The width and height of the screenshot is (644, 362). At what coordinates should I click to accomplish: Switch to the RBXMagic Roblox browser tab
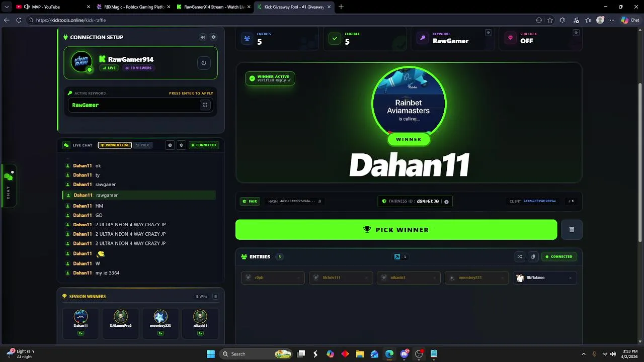point(133,7)
